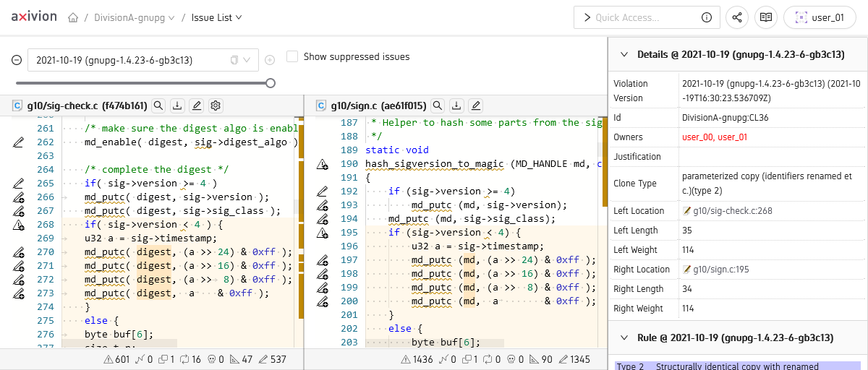Search in g10/sig-check.c file
The height and width of the screenshot is (370, 868).
pyautogui.click(x=158, y=106)
